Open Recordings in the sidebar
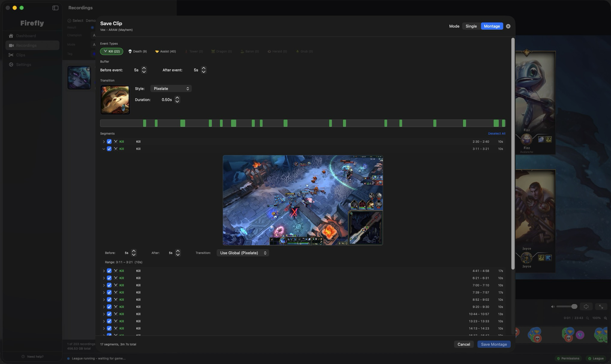Viewport: 611px width, 364px height. coord(32,45)
